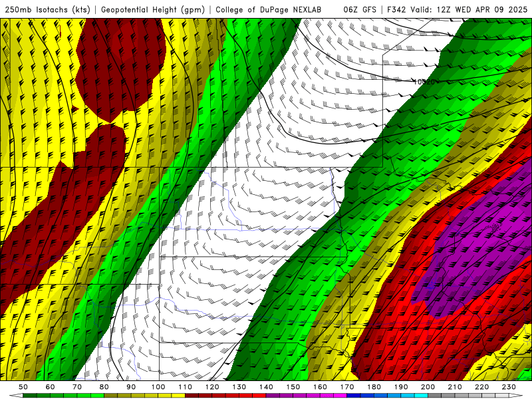Click the '180' value on the color scale
The image size is (532, 399).
point(374,387)
